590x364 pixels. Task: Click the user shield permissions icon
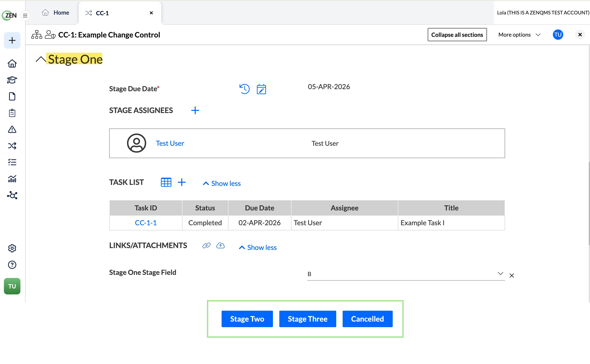(x=50, y=35)
